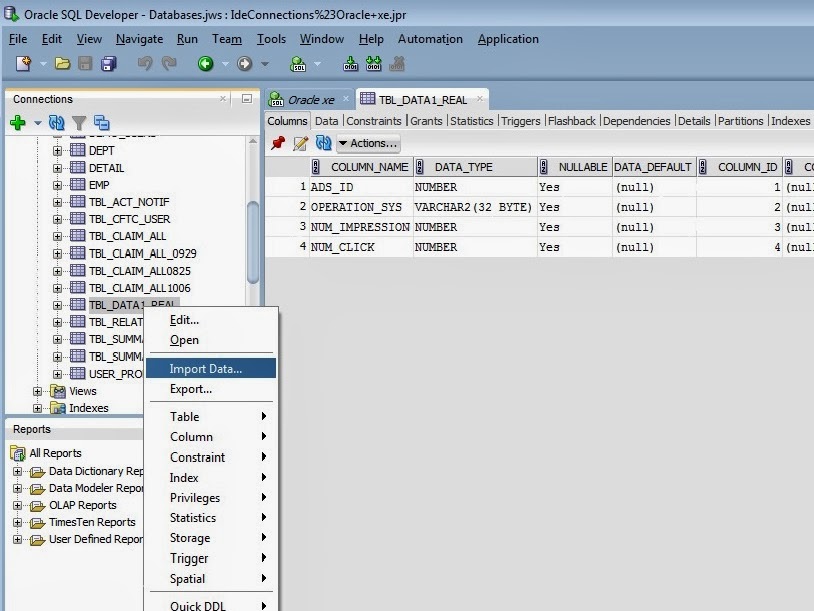Click the Save All toolbar icon
814x611 pixels.
108,64
